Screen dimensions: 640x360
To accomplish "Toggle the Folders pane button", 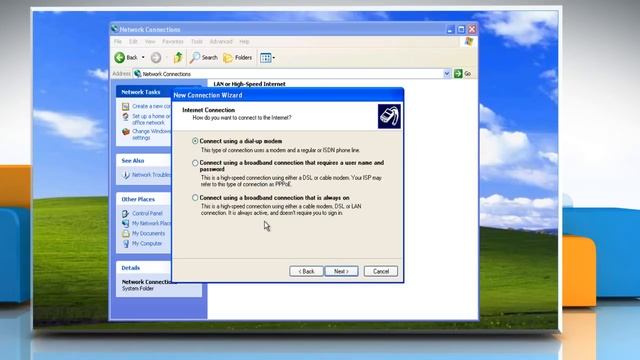I will (x=238, y=58).
